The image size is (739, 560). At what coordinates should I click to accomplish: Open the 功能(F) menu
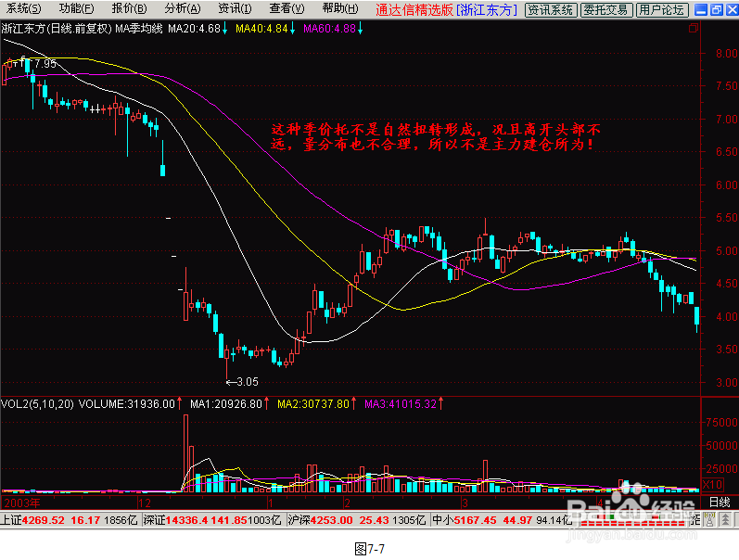point(76,9)
